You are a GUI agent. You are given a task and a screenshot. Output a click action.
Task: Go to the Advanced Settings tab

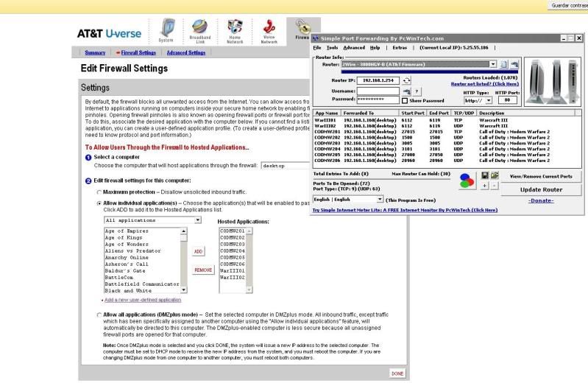tap(186, 52)
